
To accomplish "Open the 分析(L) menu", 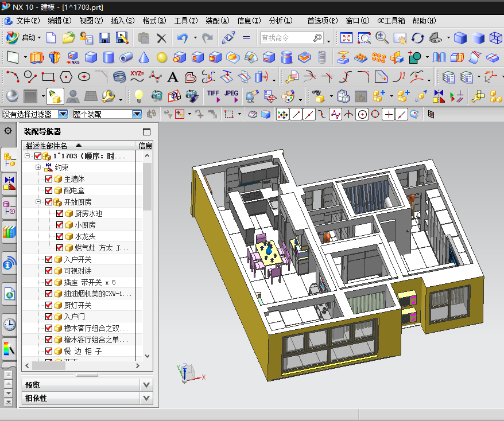I will click(x=280, y=21).
